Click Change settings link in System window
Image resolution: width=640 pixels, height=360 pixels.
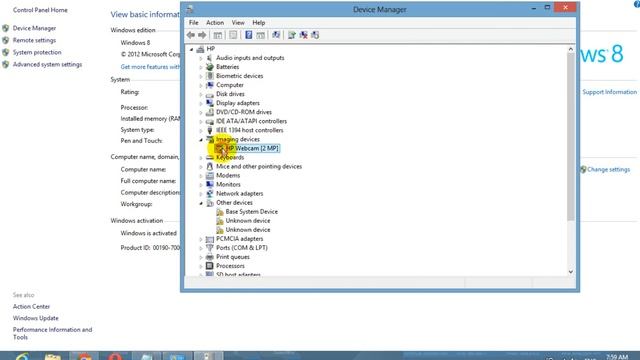coord(608,169)
